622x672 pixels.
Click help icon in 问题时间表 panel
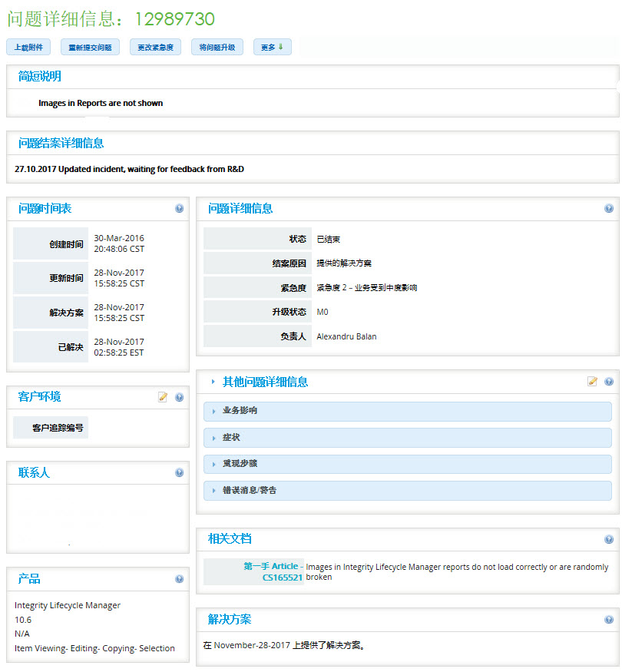point(180,208)
